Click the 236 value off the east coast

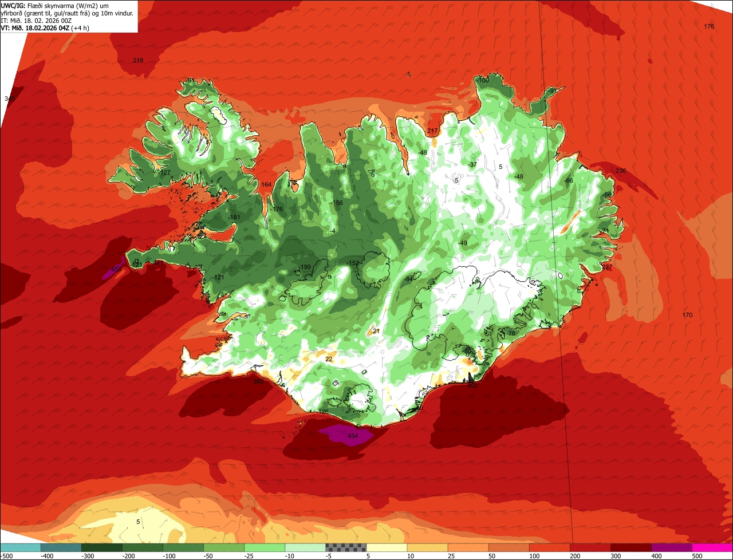[x=621, y=171]
